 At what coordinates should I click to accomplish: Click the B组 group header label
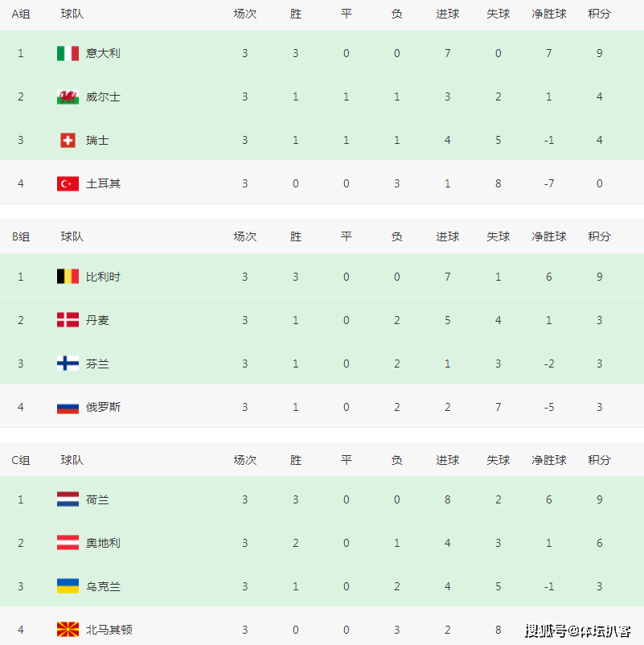click(21, 236)
